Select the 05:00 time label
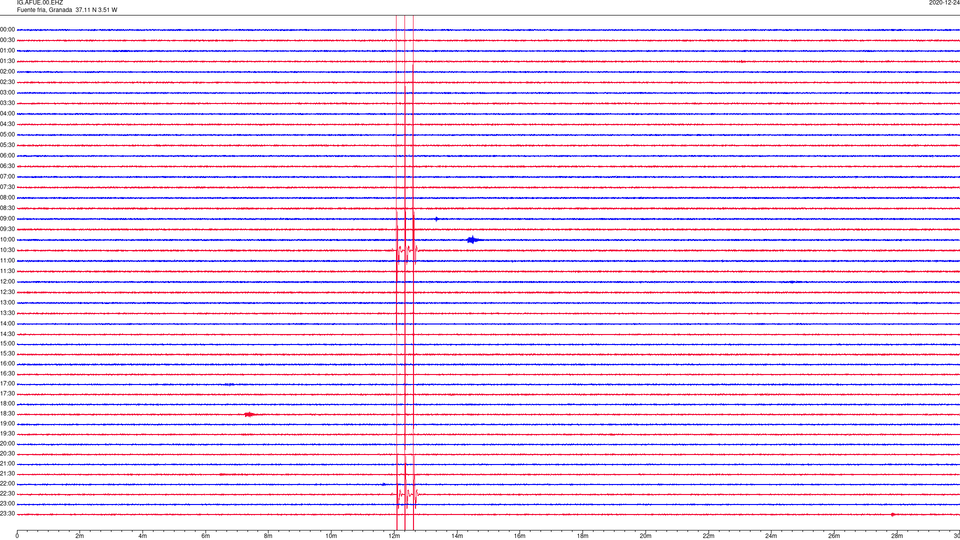 tap(7, 135)
